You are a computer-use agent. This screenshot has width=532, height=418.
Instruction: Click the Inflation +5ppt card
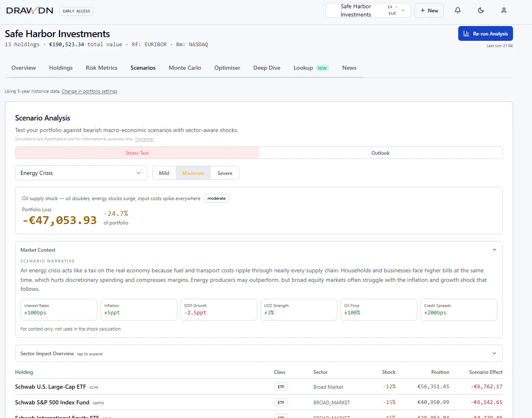click(139, 309)
